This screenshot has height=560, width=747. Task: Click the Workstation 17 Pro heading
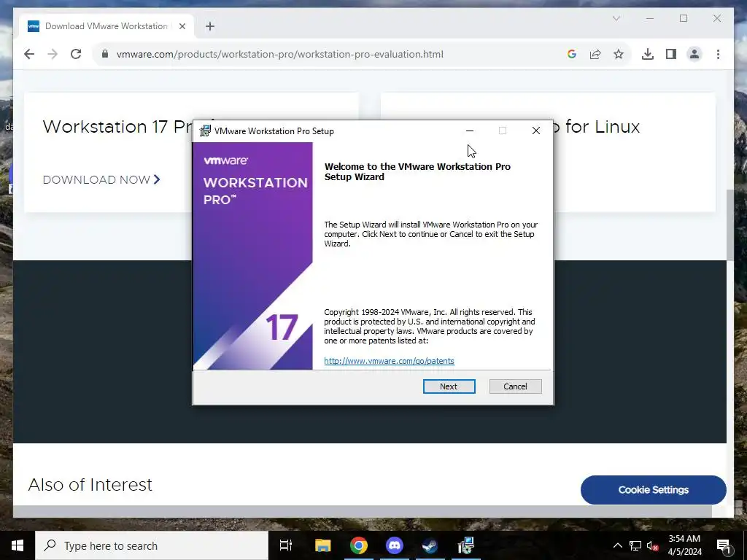tap(117, 127)
